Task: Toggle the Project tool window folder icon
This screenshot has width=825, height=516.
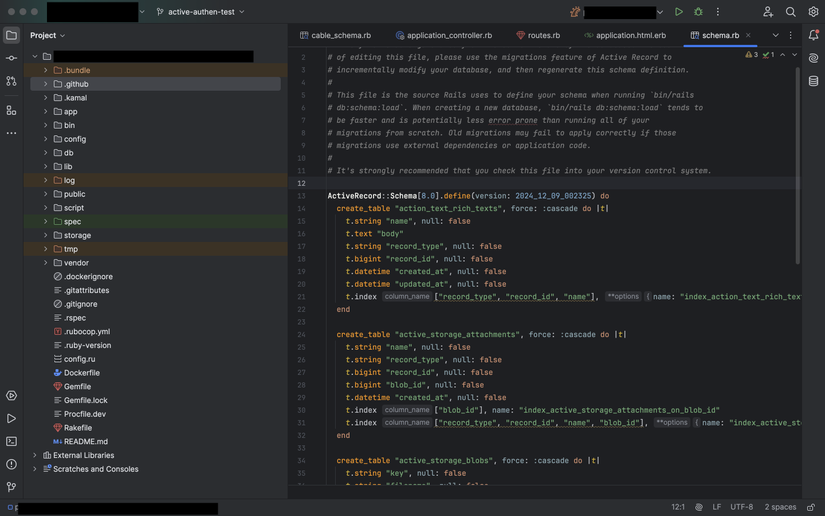Action: [11, 35]
